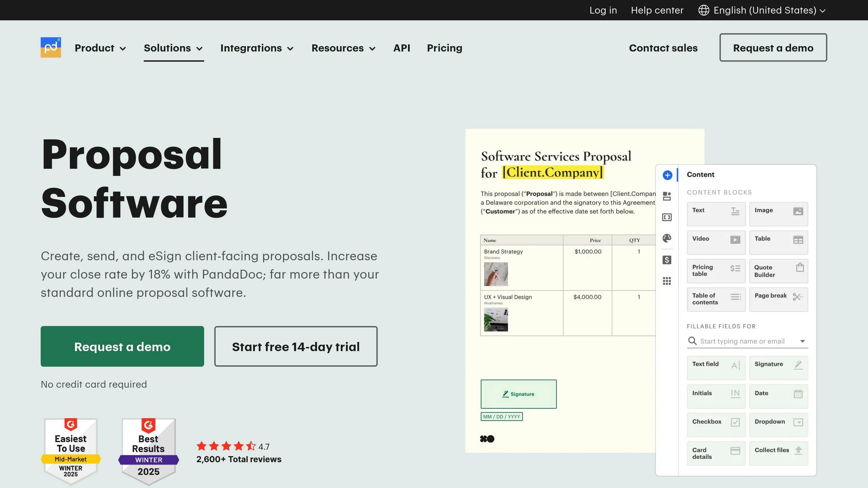The height and width of the screenshot is (488, 868).
Task: Open the Pricing page
Action: click(444, 48)
